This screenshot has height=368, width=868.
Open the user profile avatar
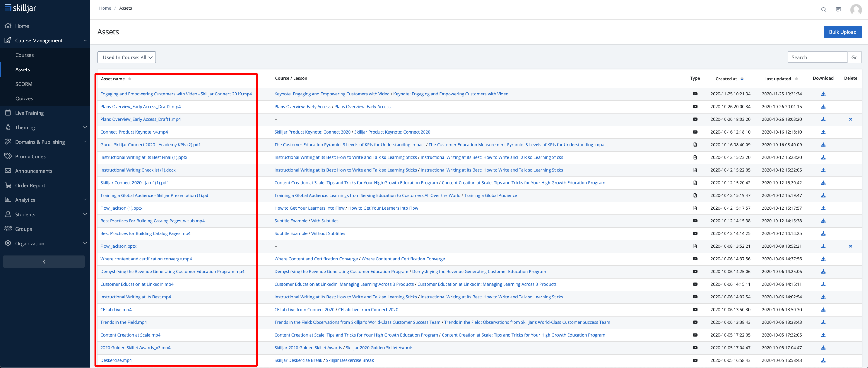coord(856,9)
